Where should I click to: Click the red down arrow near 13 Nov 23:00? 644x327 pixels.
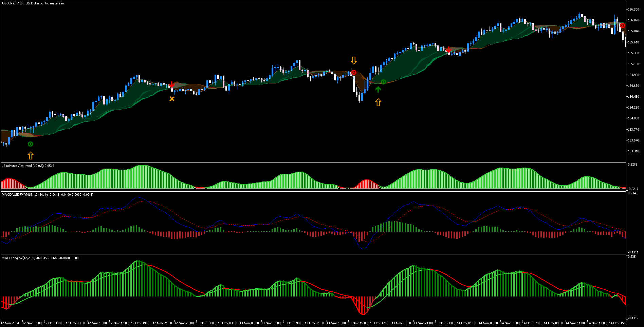coord(448,50)
